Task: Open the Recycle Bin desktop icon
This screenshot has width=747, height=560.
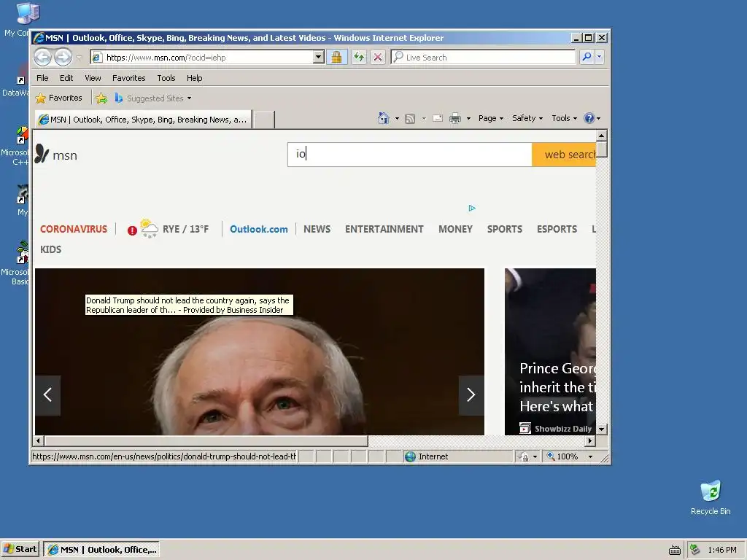Action: pos(711,497)
